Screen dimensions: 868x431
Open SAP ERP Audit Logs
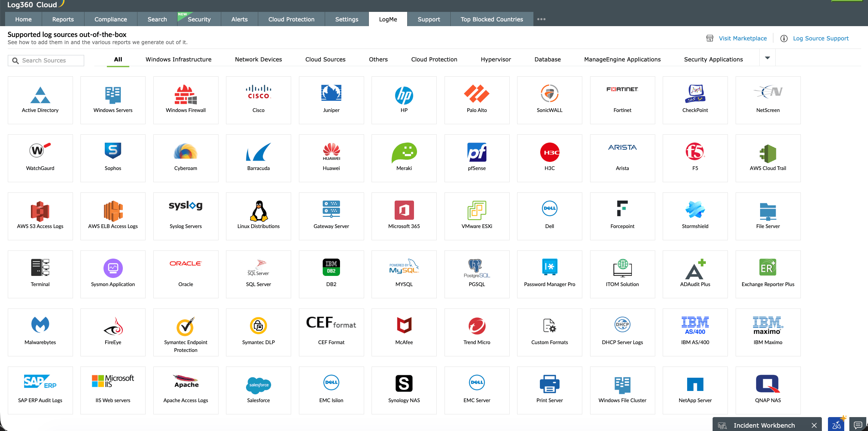tap(40, 390)
